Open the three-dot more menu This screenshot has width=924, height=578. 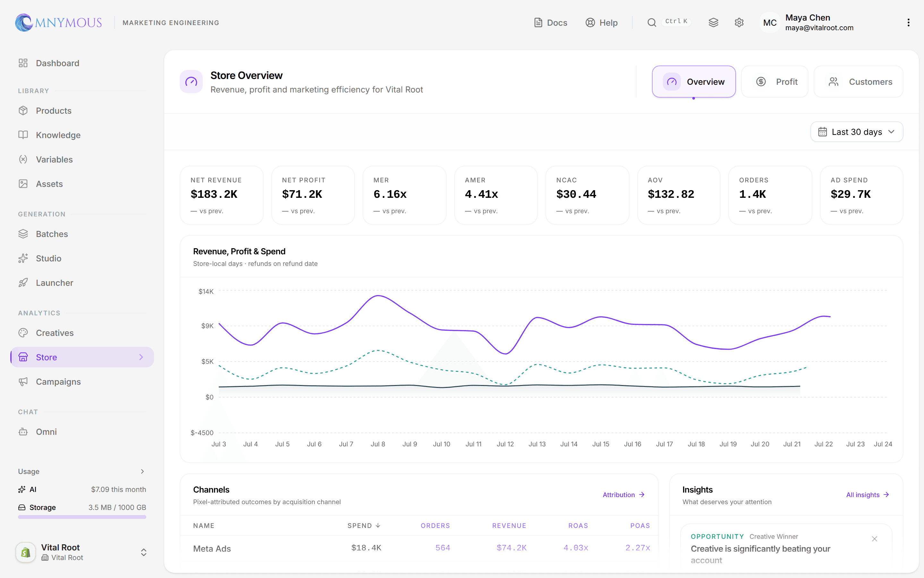908,22
